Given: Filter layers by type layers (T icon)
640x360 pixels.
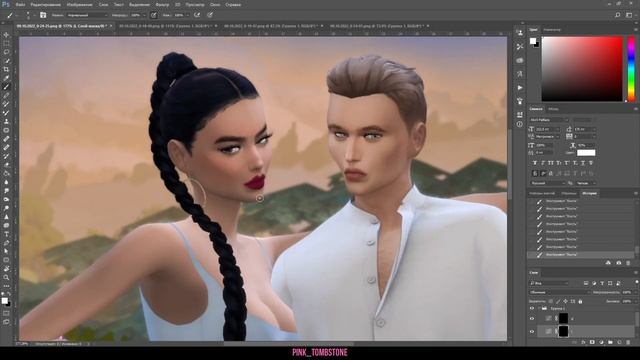Looking at the screenshot, I should click(x=602, y=283).
